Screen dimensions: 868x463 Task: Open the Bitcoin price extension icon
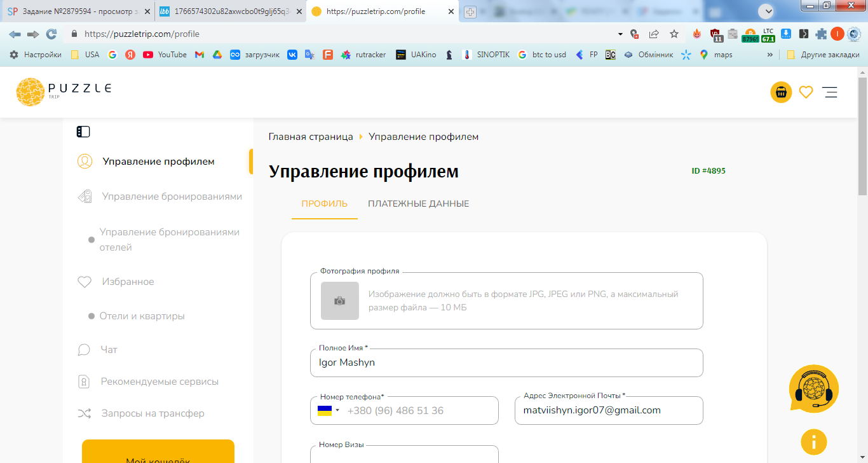[750, 35]
